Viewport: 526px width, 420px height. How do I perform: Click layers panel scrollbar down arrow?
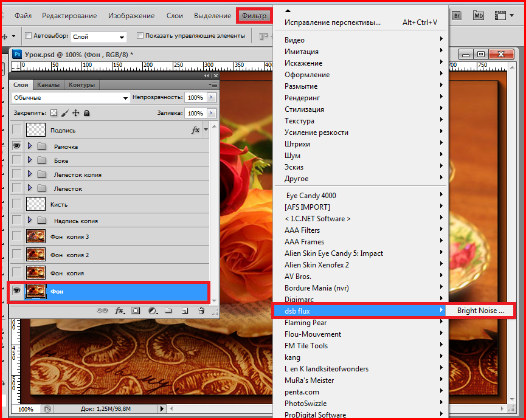pos(214,300)
